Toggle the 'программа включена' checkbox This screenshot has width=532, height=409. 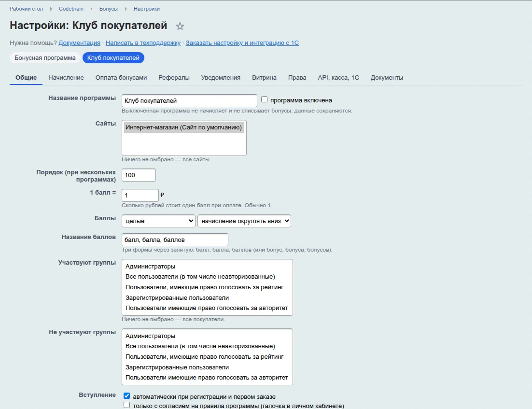[264, 99]
